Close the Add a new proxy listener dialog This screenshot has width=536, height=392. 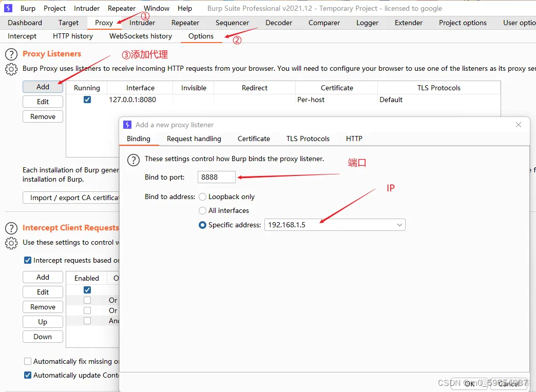click(x=519, y=125)
